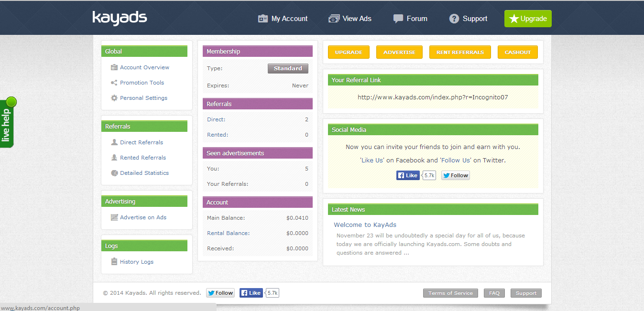Click the Rental Balance link
The image size is (644, 311).
(228, 233)
